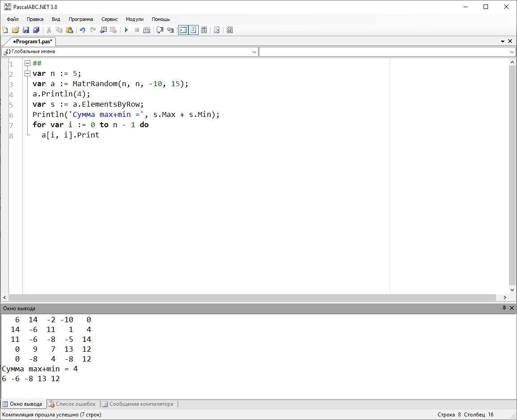The width and height of the screenshot is (517, 420).
Task: Redo the last undone edit
Action: pos(93,30)
